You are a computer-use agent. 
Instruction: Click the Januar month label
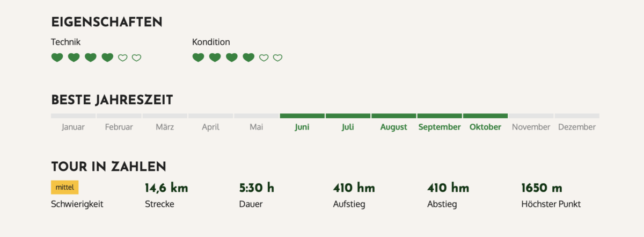click(x=74, y=127)
